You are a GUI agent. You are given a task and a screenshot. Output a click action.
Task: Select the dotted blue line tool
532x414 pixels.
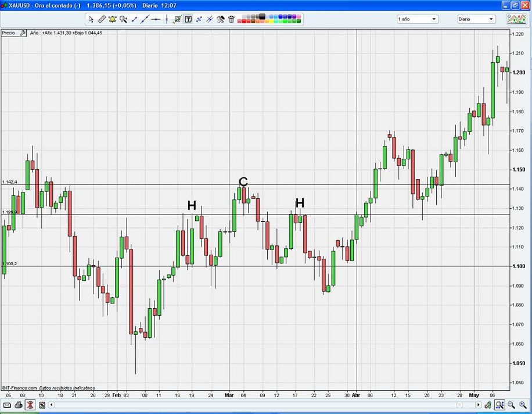pyautogui.click(x=199, y=19)
